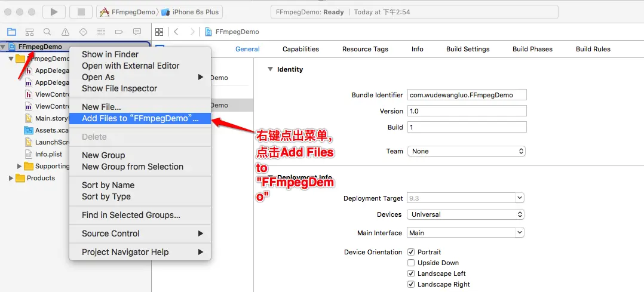Select the LaunchScreen storyboard file
Screen dimensions: 644x292
click(x=47, y=143)
